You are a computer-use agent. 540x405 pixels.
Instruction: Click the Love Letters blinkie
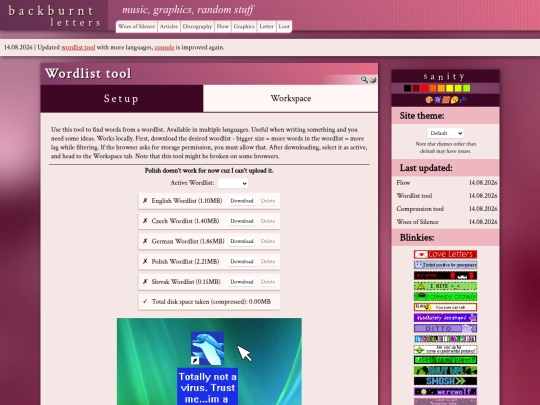tap(445, 255)
